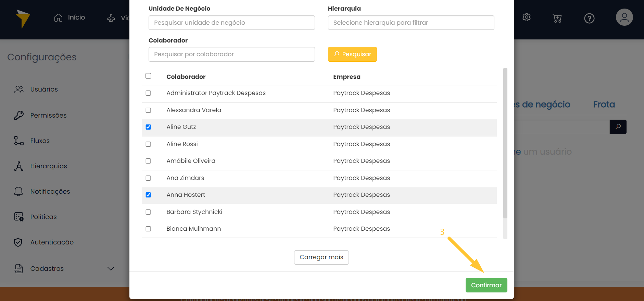Image resolution: width=644 pixels, height=301 pixels.
Task: Click the Aline Gutz name
Action: click(x=181, y=127)
